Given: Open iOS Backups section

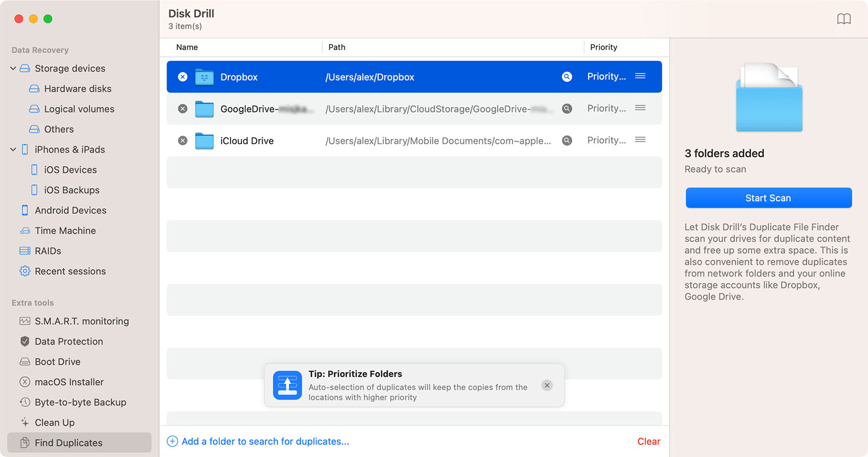Looking at the screenshot, I should [x=72, y=190].
